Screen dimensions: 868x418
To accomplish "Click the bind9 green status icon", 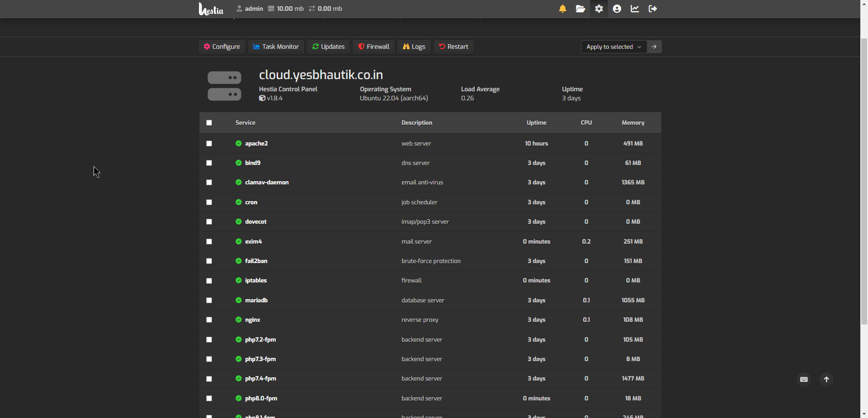I will pos(239,163).
